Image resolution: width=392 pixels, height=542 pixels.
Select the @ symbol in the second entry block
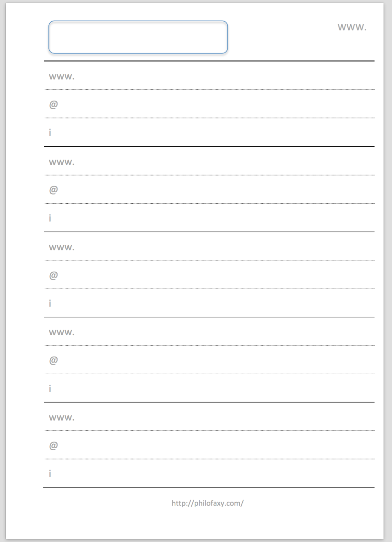click(x=53, y=190)
